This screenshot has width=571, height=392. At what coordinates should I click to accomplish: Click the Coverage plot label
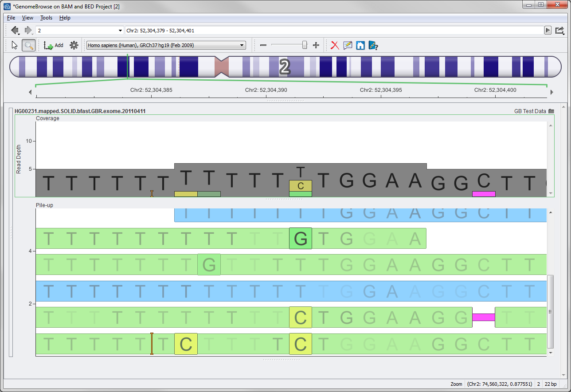pyautogui.click(x=47, y=118)
